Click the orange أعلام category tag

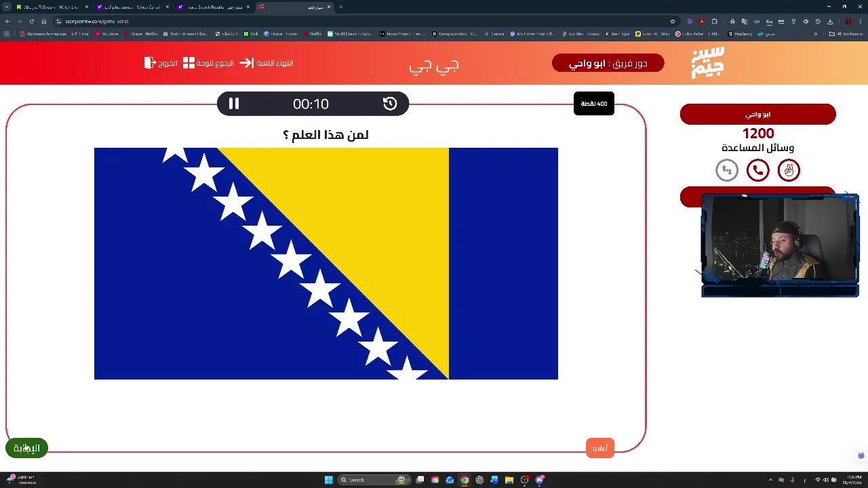coord(600,448)
